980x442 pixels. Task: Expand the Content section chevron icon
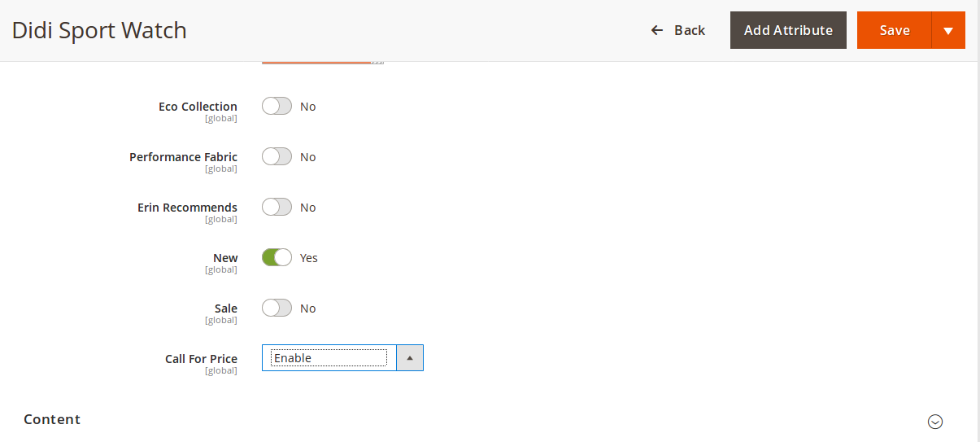pos(935,422)
